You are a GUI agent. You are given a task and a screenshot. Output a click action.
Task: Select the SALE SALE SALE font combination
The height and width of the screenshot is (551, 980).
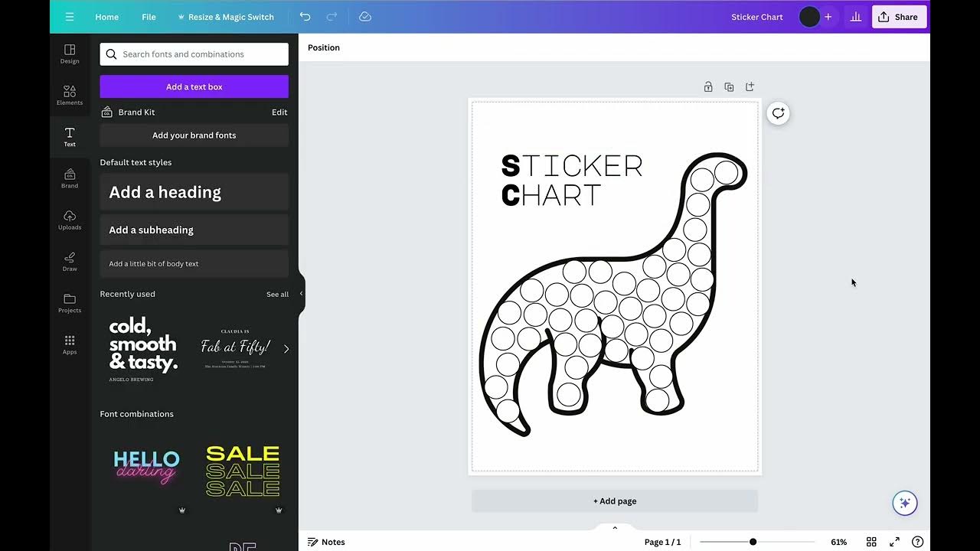coord(243,471)
